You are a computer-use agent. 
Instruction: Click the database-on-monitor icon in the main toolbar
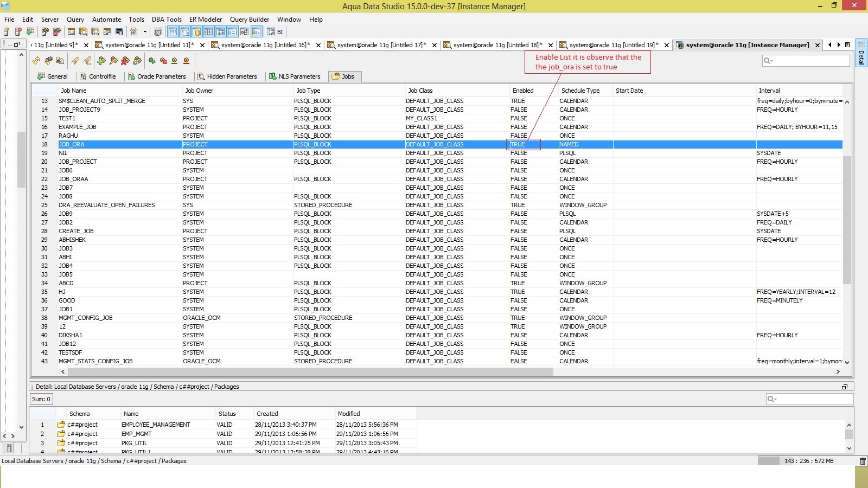119,32
